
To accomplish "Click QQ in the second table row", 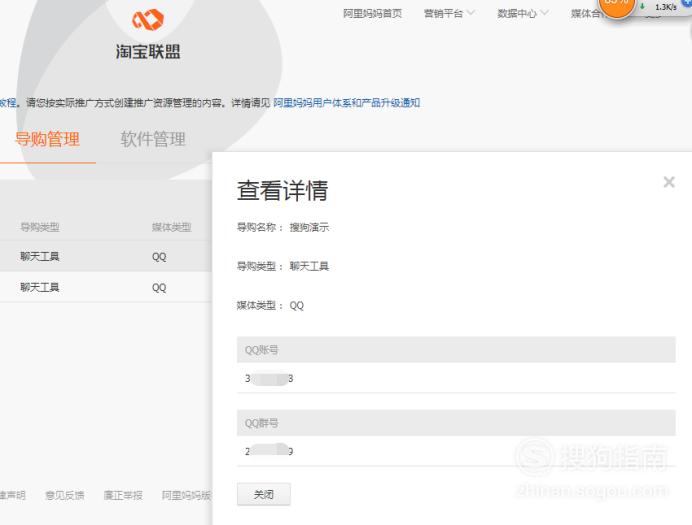I will click(159, 288).
